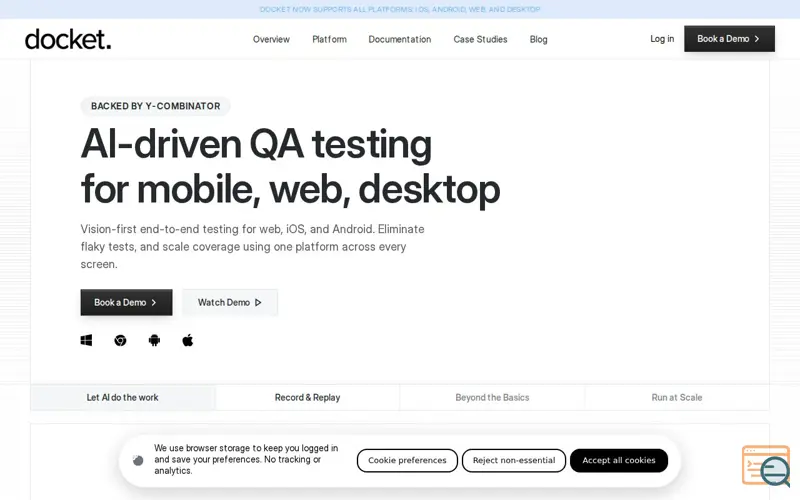Click the top announcement banner text

point(400,9)
